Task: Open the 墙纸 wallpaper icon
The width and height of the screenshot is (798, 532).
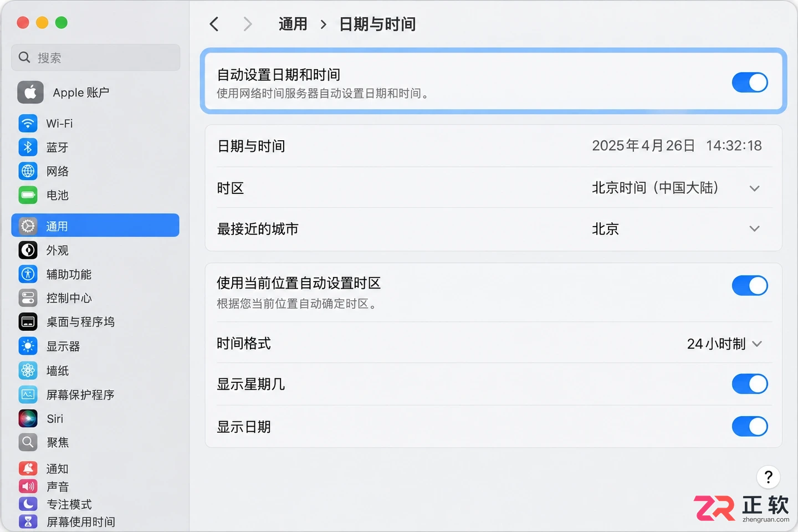Action: click(28, 370)
